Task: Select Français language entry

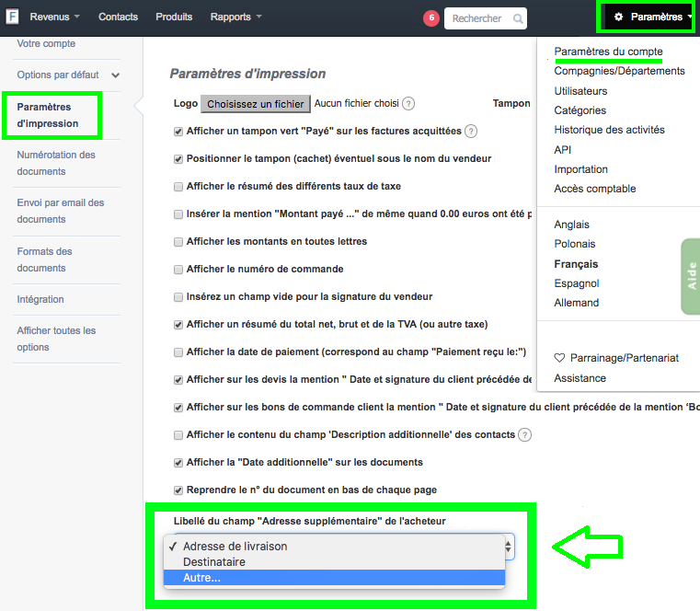Action: 576,264
